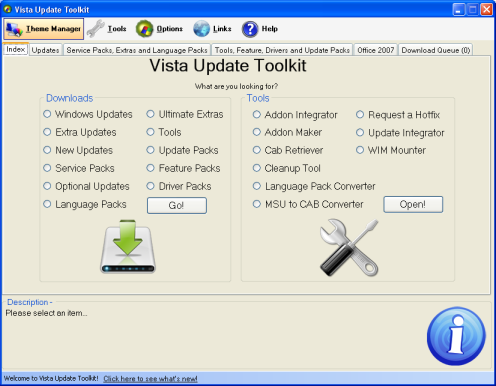This screenshot has width=496, height=386.
Task: Click the wrench icon beside Tools
Action: [96, 28]
